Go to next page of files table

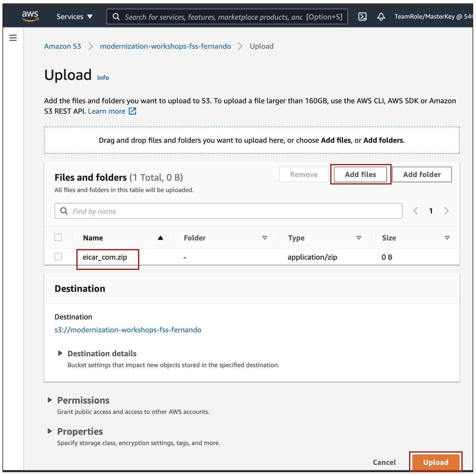click(x=446, y=211)
